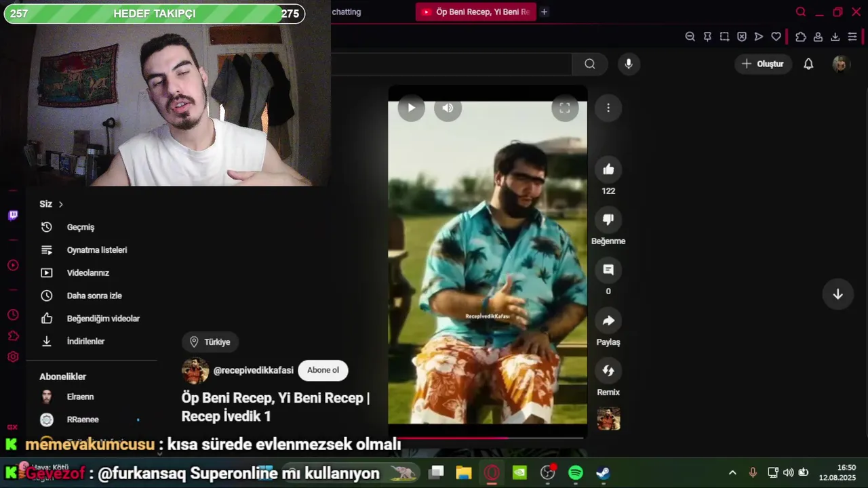The width and height of the screenshot is (868, 488).
Task: Open the three-dot more options menu
Action: click(x=608, y=108)
